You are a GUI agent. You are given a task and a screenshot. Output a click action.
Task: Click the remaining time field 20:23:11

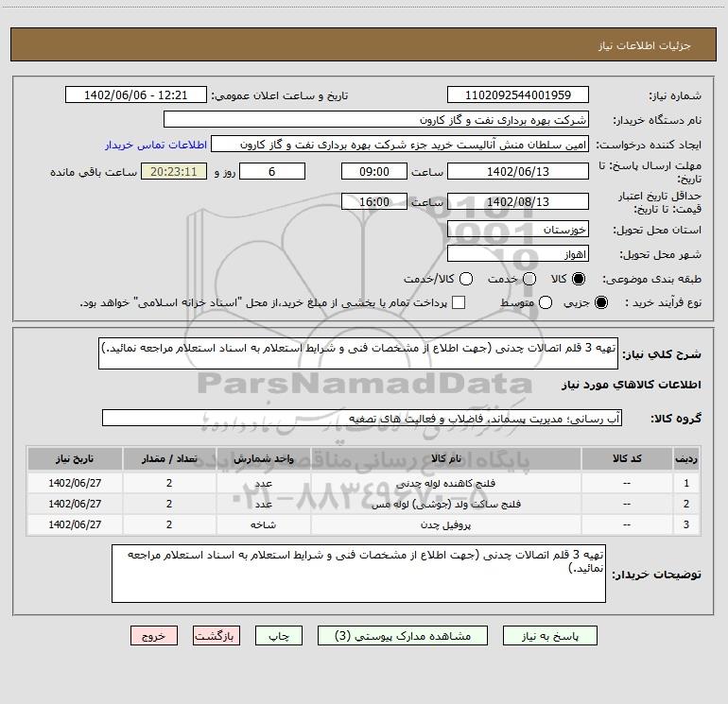click(x=174, y=171)
